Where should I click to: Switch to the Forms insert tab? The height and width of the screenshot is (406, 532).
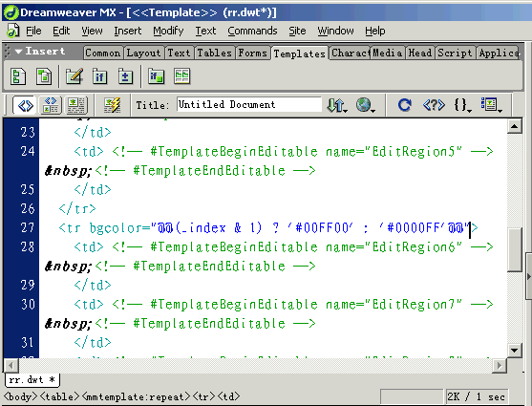(253, 53)
